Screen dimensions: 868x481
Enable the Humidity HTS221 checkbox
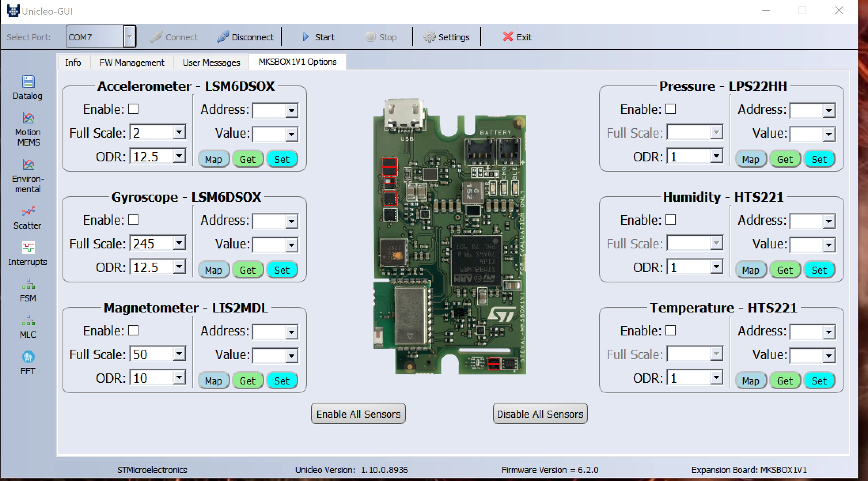pos(671,220)
